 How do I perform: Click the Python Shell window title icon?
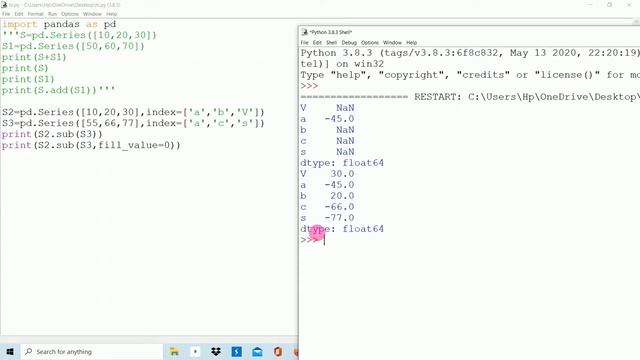pos(304,32)
